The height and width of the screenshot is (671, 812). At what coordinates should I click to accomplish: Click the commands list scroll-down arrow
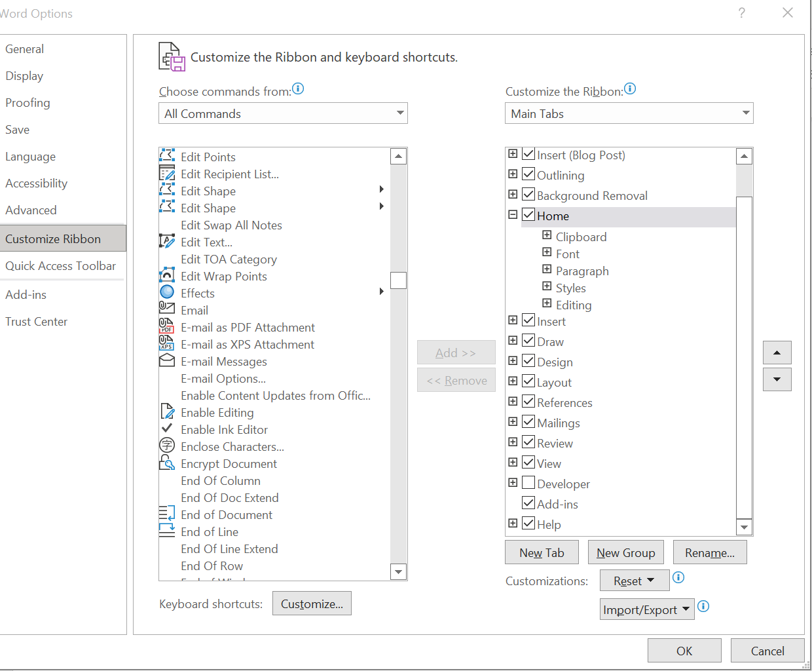pyautogui.click(x=398, y=571)
